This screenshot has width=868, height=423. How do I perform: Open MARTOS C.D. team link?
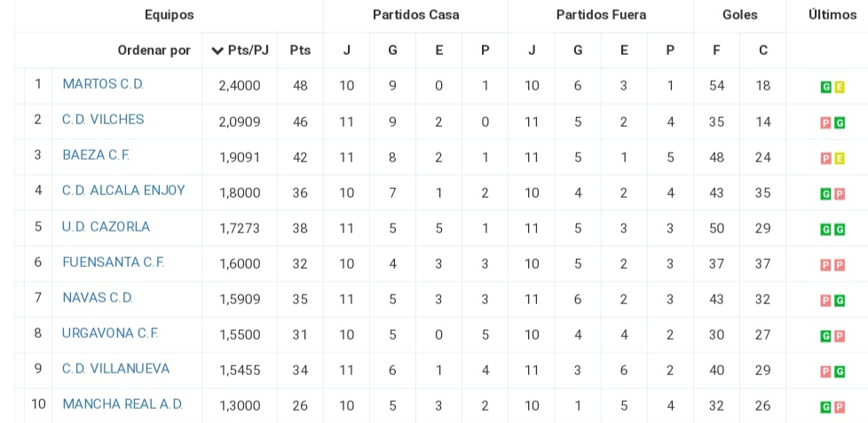pyautogui.click(x=103, y=84)
